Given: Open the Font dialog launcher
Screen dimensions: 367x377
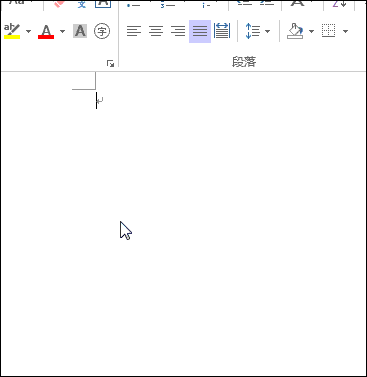Looking at the screenshot, I should point(110,63).
